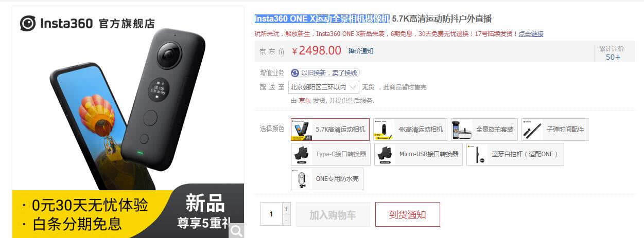Pick the 子弹时间配件 accessory option
Screen dimensions: 644x238
[x=555, y=130]
